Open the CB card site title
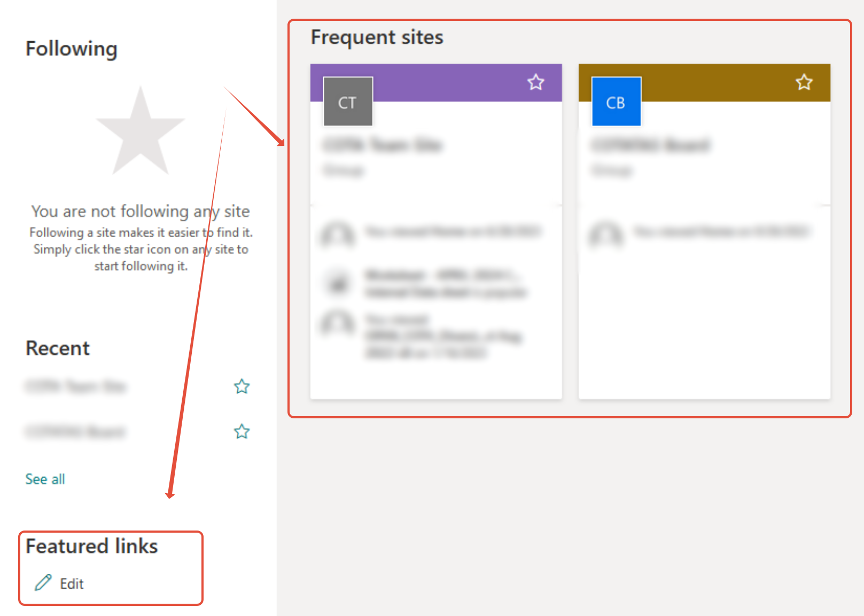The image size is (864, 616). 650,145
